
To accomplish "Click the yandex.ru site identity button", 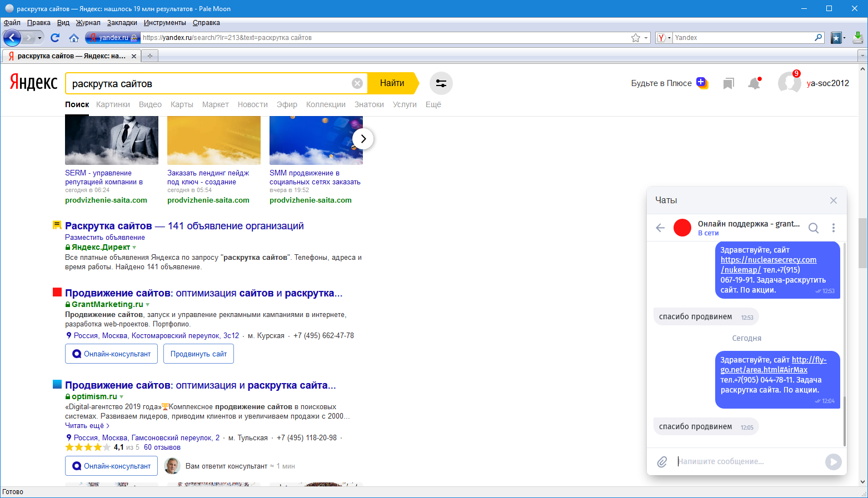I will click(112, 38).
